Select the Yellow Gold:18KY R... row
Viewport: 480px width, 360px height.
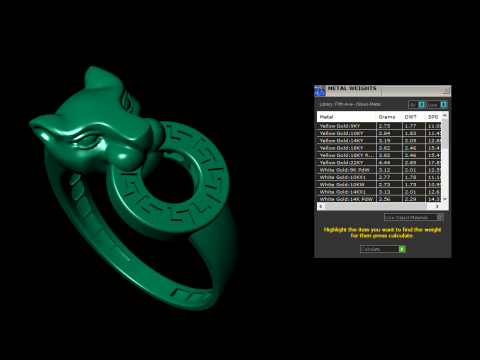379,155
